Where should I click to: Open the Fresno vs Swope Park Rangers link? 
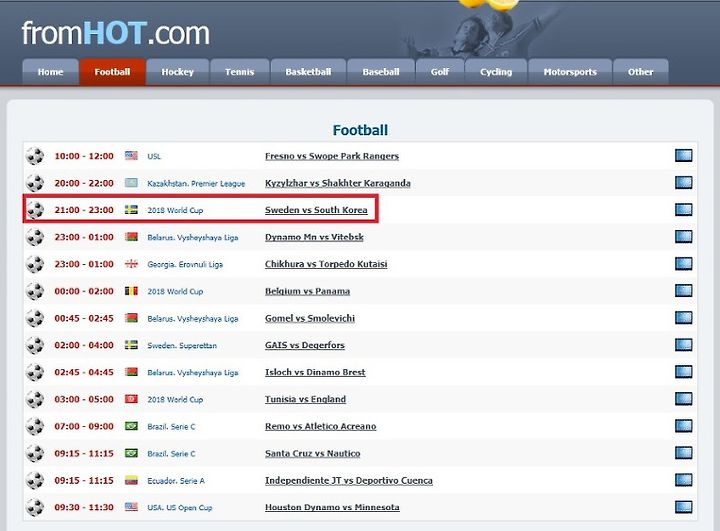click(332, 156)
